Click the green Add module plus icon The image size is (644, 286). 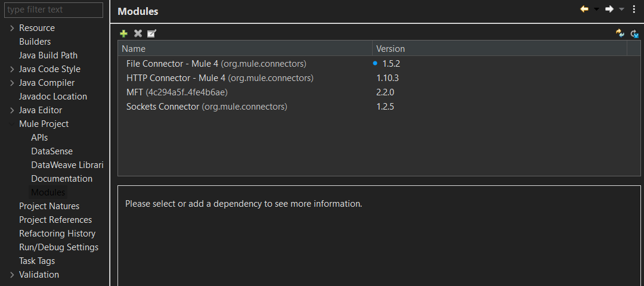[124, 33]
